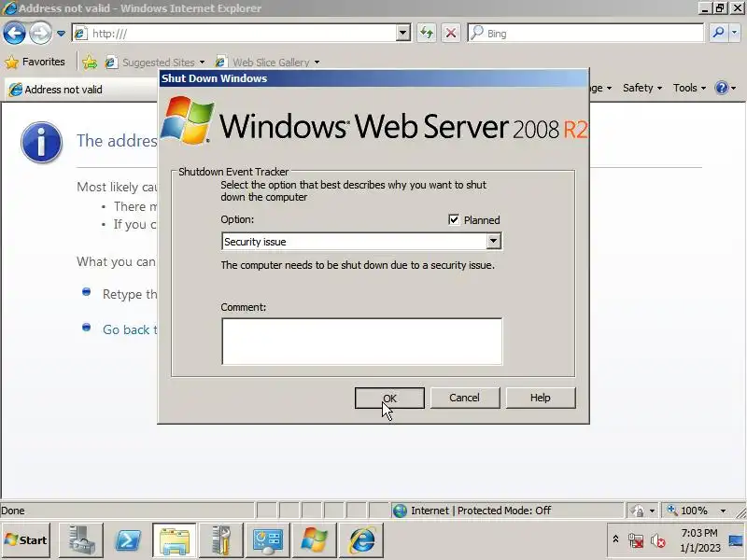Open the Windows Start menu
This screenshot has height=560, width=747.
pyautogui.click(x=26, y=540)
